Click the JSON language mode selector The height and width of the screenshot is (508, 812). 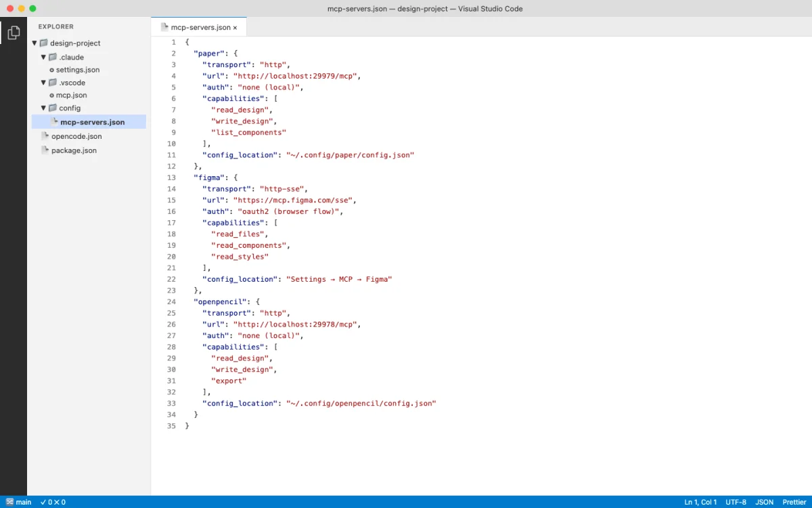pyautogui.click(x=765, y=502)
